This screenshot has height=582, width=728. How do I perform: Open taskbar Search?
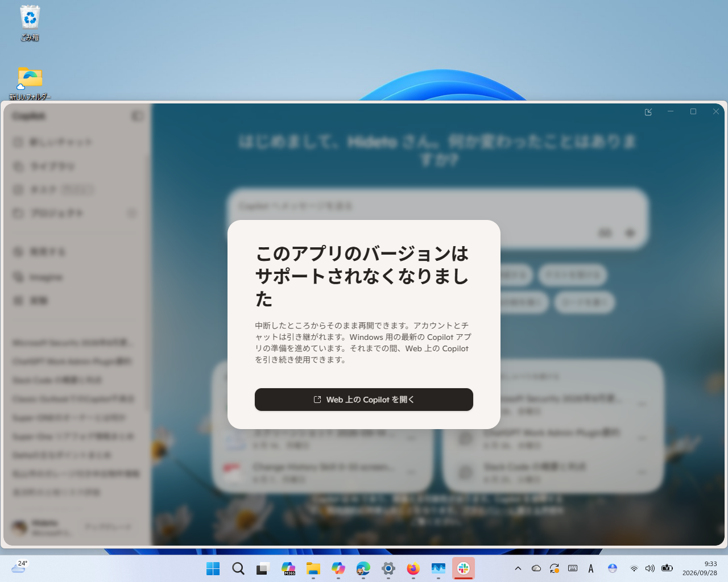coord(238,568)
